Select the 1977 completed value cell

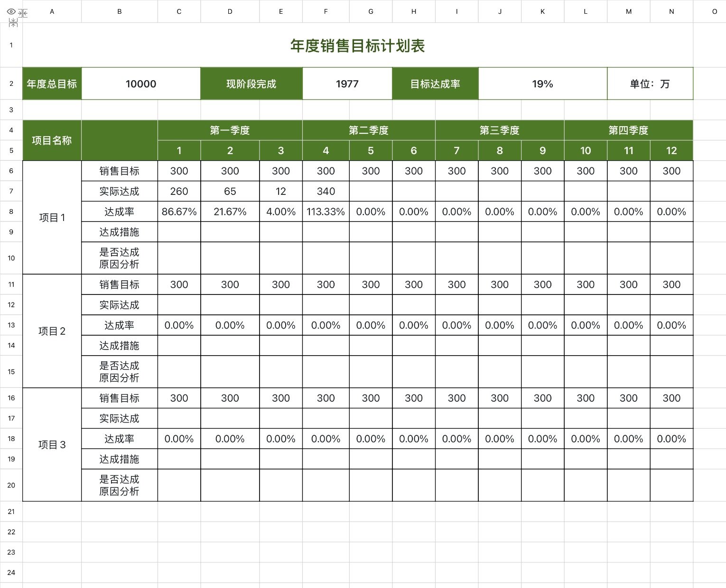click(x=347, y=83)
